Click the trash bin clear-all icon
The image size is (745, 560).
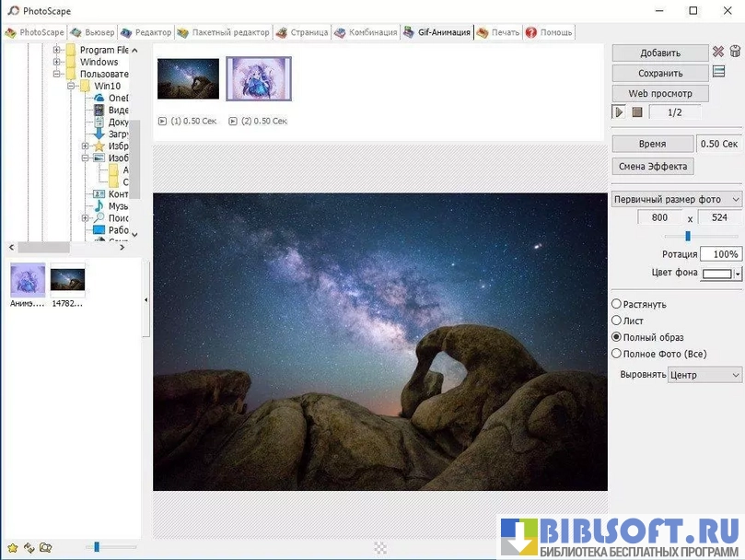(x=735, y=52)
